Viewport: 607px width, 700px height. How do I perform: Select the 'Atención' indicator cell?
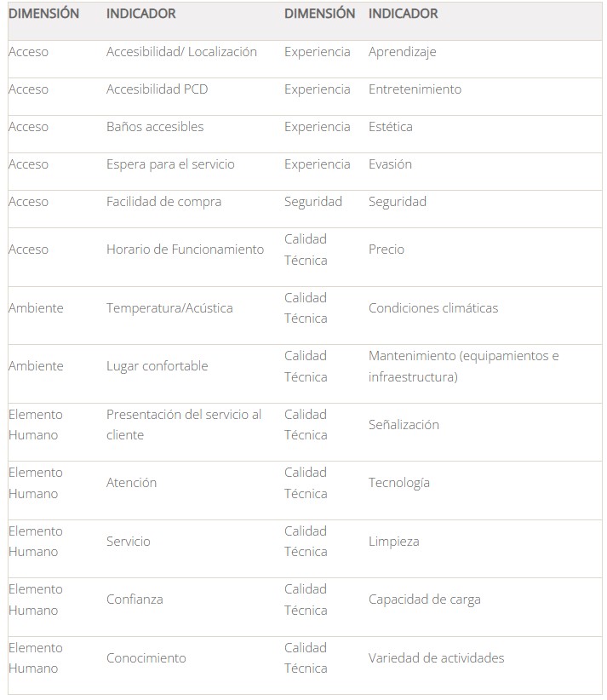point(131,483)
